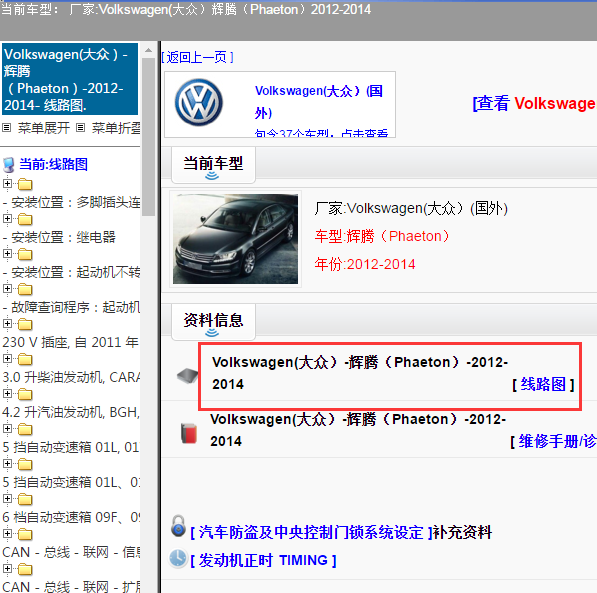Click the folder icon above 安装位置：多脚插头连
Viewport: 597px width, 593px height.
click(x=25, y=184)
